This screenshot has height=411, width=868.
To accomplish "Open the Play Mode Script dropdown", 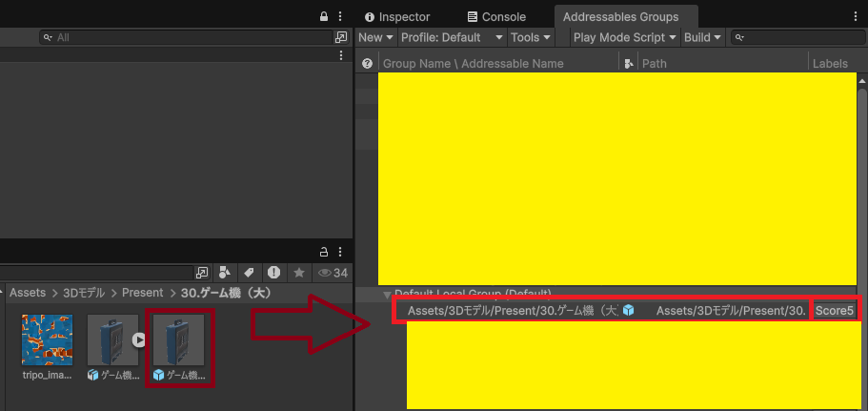I will pyautogui.click(x=625, y=37).
